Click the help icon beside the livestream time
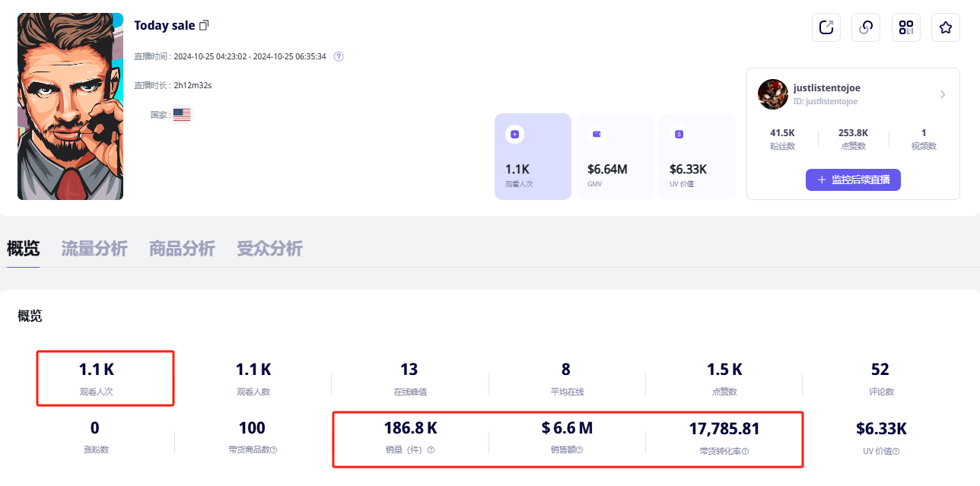The height and width of the screenshot is (486, 980). [339, 56]
